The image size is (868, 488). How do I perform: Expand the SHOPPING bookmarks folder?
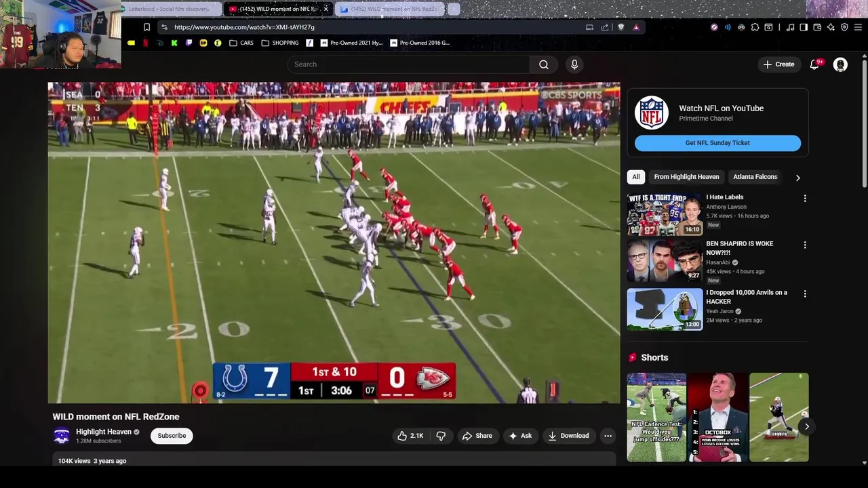click(280, 43)
